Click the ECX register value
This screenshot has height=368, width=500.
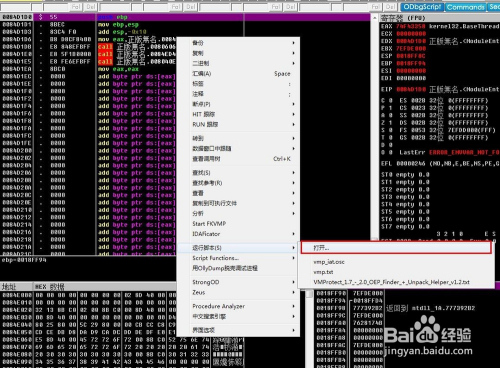411,34
